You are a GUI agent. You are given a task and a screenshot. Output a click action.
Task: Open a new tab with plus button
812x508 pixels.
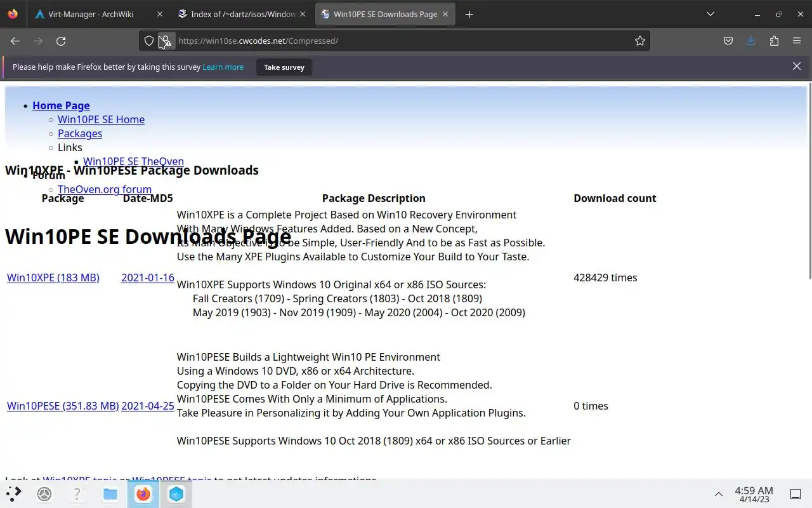pos(469,14)
